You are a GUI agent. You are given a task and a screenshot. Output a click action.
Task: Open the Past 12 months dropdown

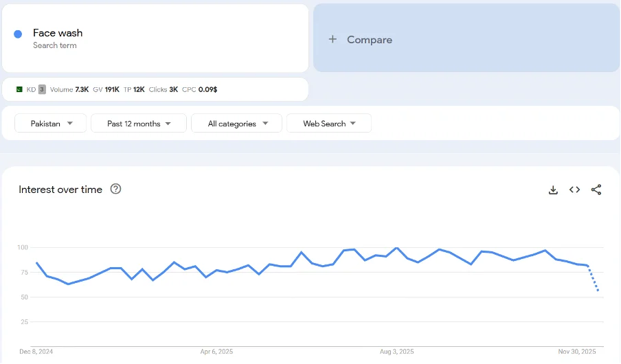pyautogui.click(x=139, y=124)
